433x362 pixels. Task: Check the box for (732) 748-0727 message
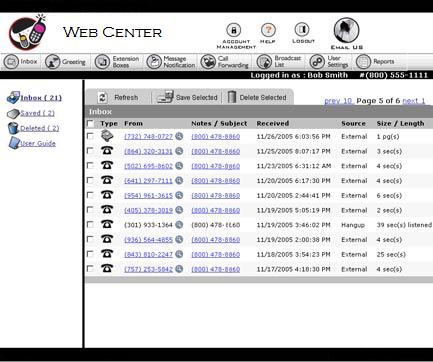90,136
